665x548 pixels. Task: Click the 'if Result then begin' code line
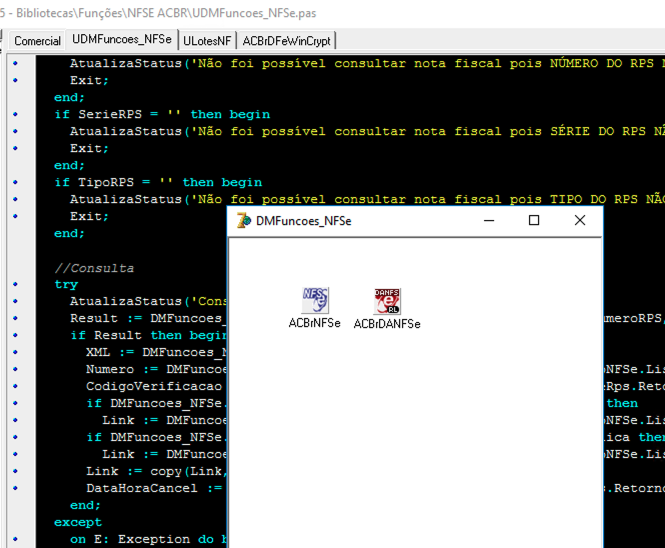(148, 335)
